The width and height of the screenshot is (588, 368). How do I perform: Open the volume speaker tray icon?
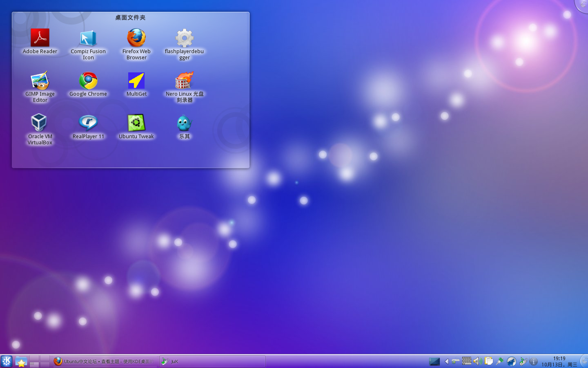(478, 361)
